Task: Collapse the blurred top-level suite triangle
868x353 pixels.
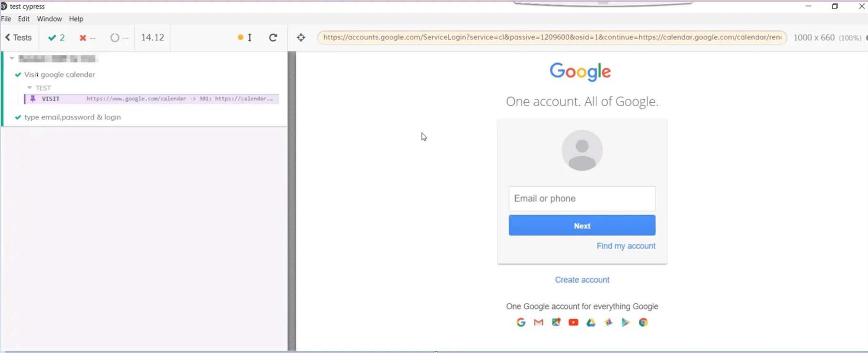Action: (x=12, y=58)
